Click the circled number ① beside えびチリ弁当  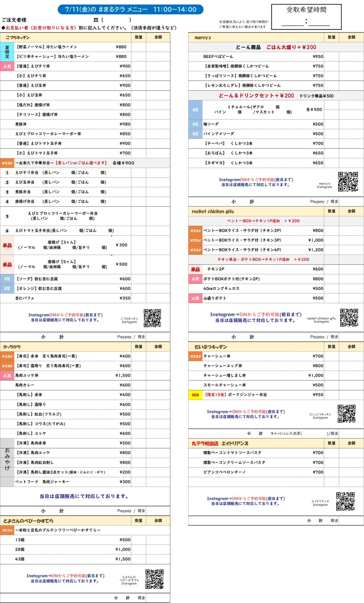(7, 173)
